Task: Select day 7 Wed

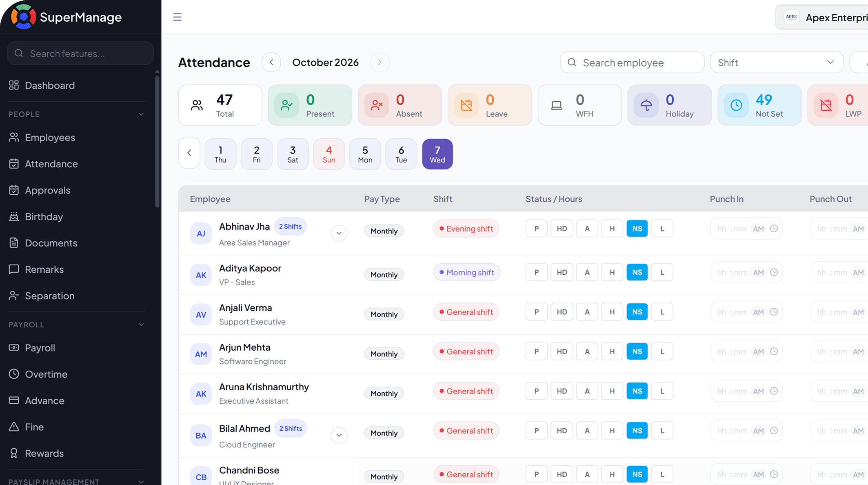Action: (437, 154)
